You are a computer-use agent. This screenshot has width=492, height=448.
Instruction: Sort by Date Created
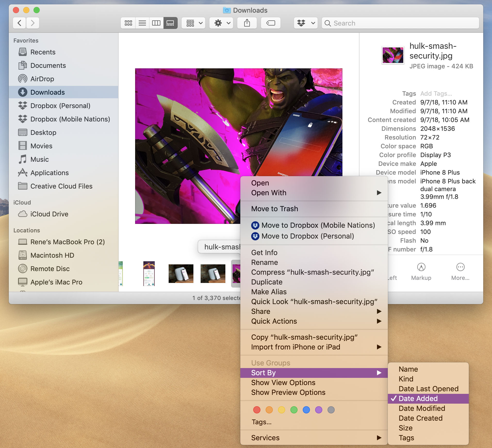428,418
